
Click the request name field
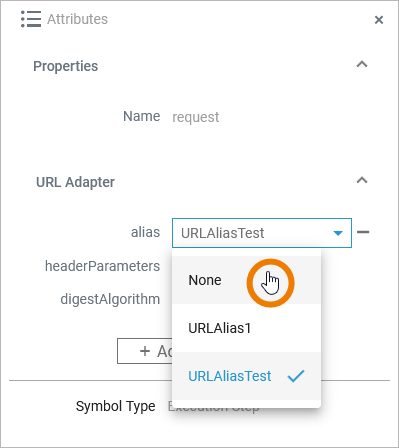pos(196,117)
